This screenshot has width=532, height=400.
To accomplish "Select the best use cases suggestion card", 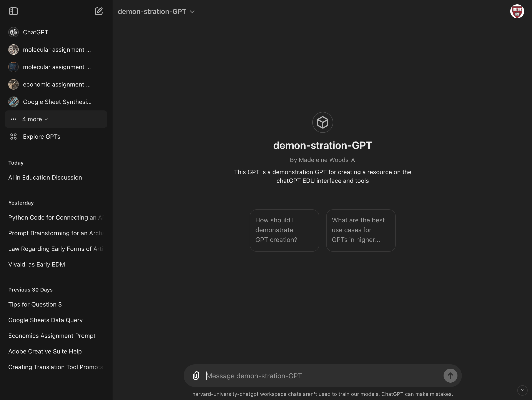I will click(360, 230).
